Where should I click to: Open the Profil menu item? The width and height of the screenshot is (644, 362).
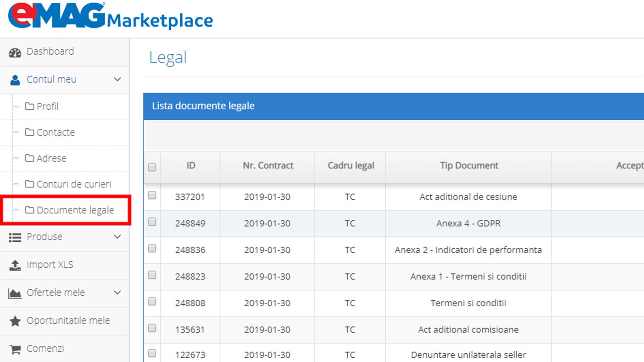click(48, 107)
